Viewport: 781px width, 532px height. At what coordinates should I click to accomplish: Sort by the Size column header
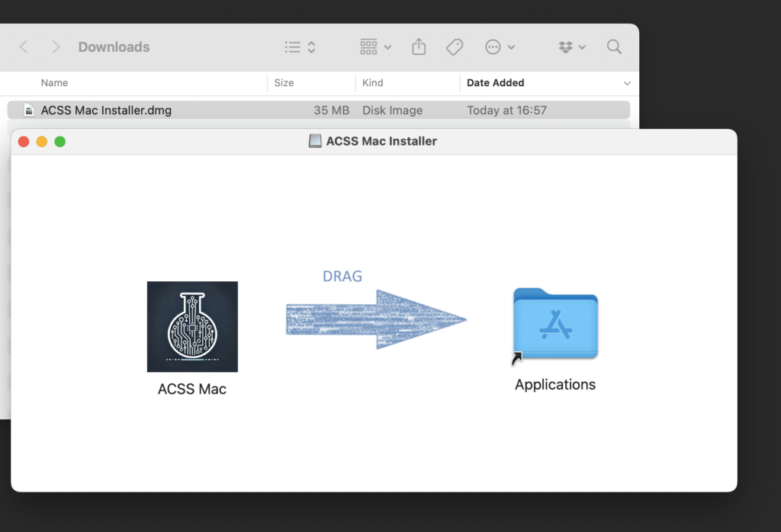[x=284, y=82]
